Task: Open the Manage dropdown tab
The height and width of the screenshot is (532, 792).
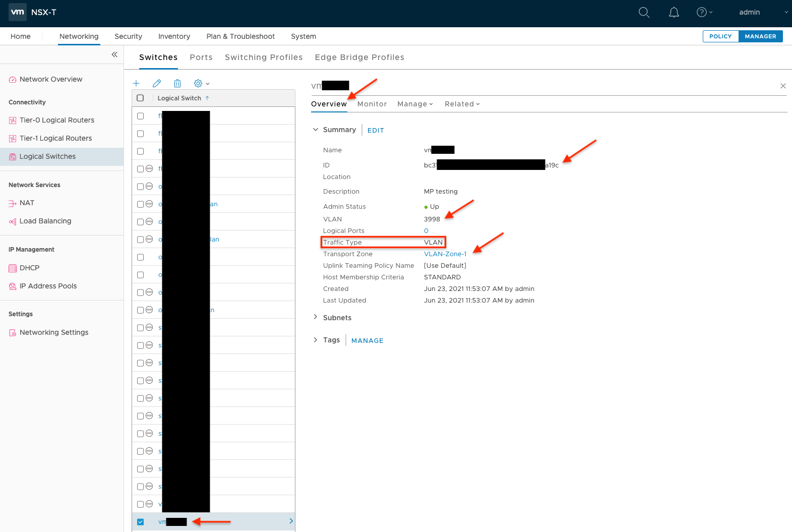Action: click(415, 104)
